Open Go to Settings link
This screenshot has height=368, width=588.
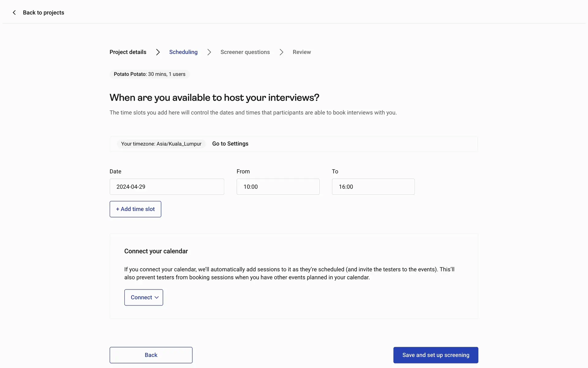point(230,144)
